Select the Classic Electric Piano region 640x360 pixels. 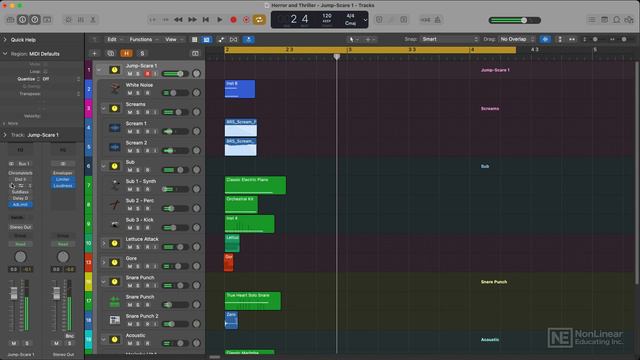coord(255,185)
